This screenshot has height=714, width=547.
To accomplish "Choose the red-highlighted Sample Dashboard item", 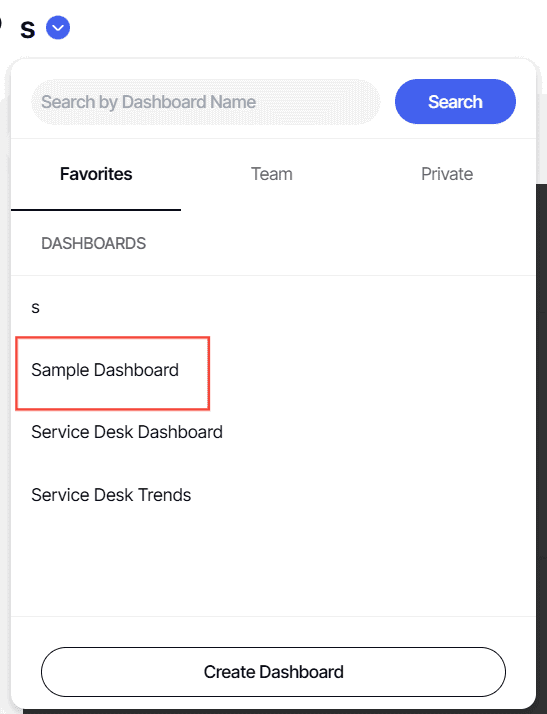I will [x=112, y=373].
